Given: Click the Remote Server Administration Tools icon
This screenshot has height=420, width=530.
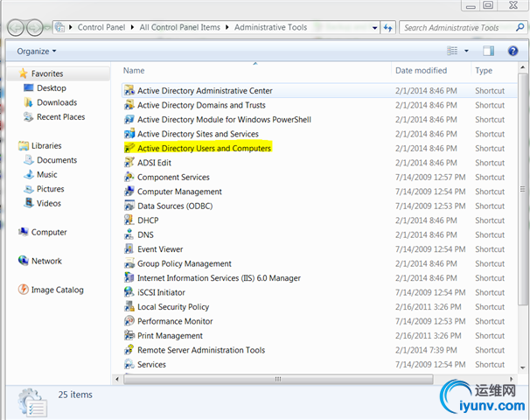Looking at the screenshot, I should [x=129, y=350].
